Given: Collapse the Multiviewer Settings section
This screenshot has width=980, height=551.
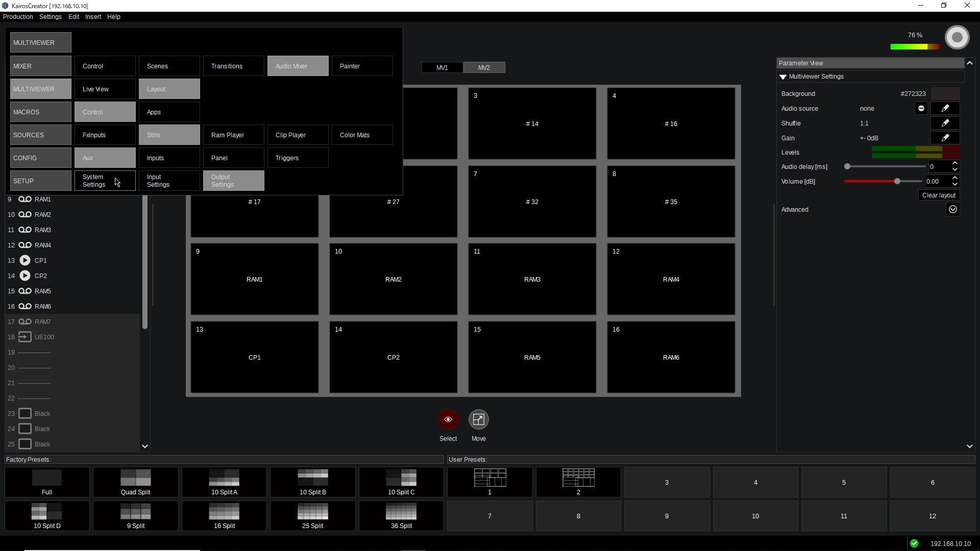Looking at the screenshot, I should coord(783,77).
